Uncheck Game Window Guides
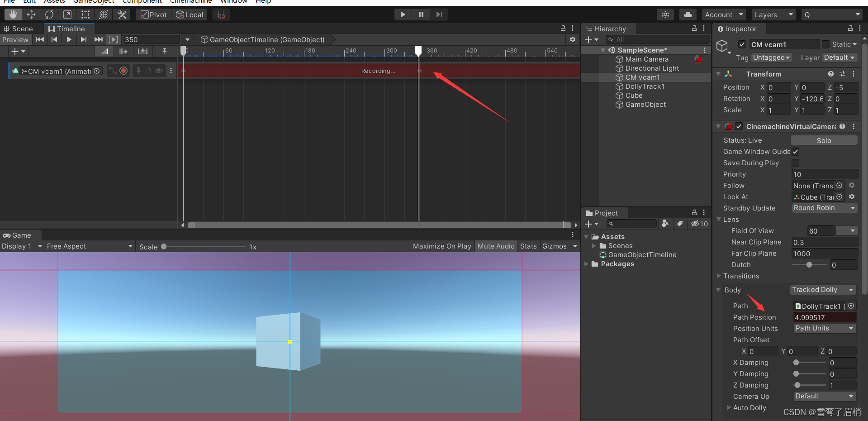This screenshot has height=421, width=868. 796,152
